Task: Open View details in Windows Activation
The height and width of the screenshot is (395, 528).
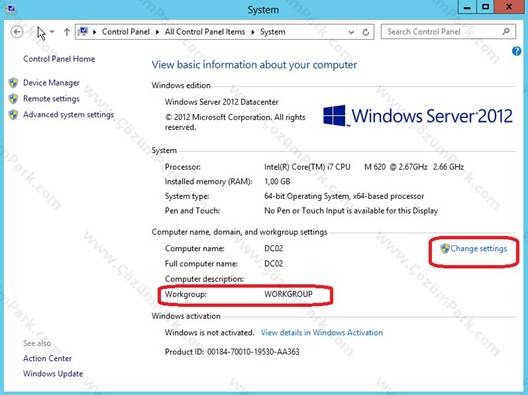Action: pos(322,333)
